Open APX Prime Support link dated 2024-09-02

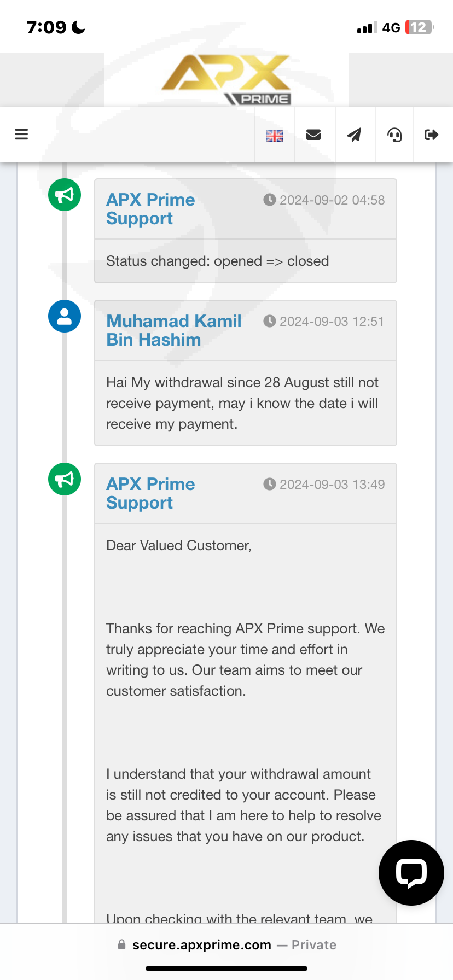(150, 209)
